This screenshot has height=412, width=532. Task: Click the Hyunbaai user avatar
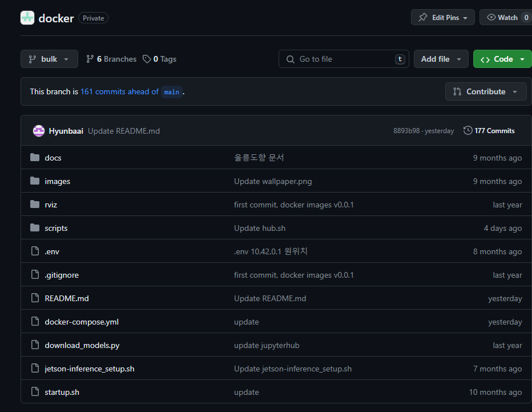(x=39, y=131)
